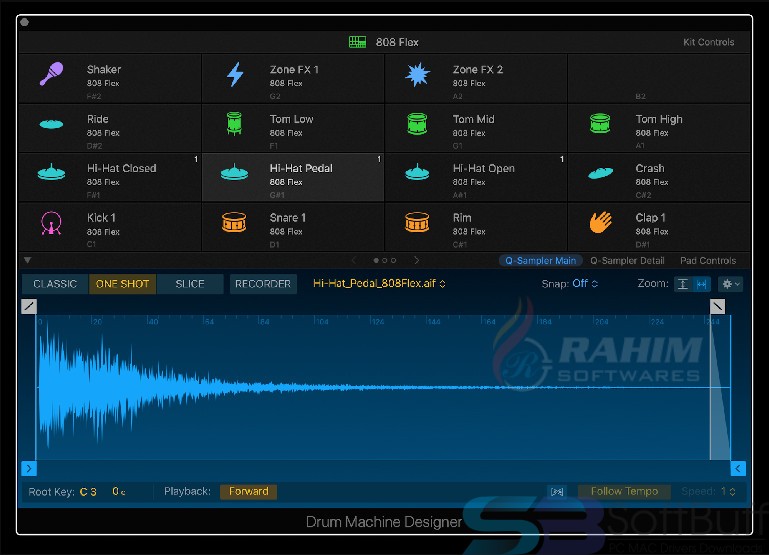Image resolution: width=769 pixels, height=555 pixels.
Task: Open the Snap Off dropdown
Action: [585, 283]
